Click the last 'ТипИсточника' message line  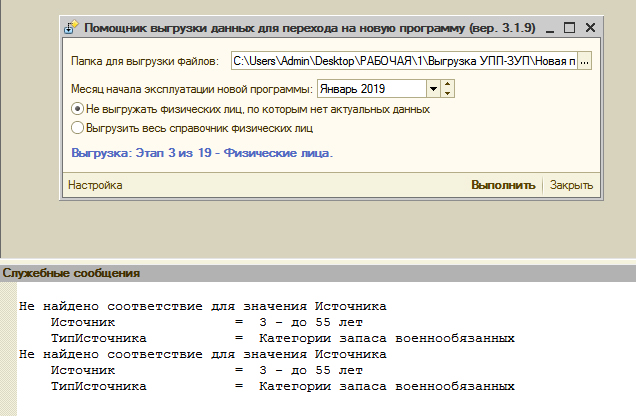click(283, 386)
